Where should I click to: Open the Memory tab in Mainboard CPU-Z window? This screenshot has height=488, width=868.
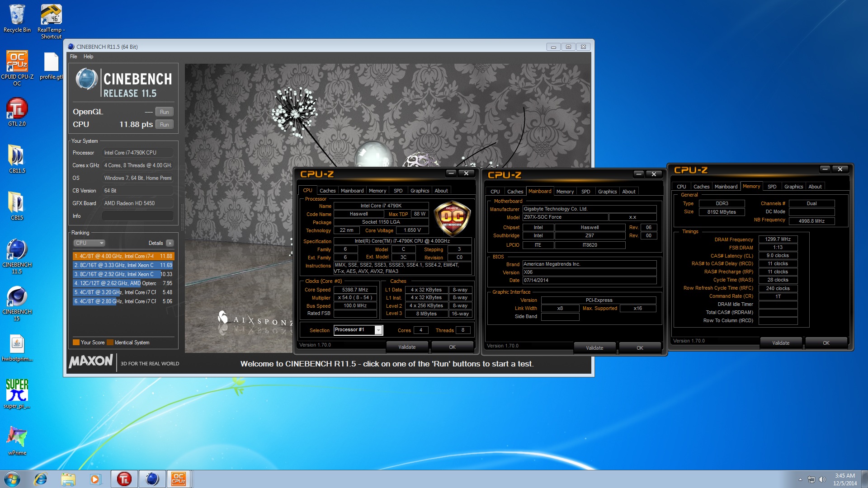[565, 192]
